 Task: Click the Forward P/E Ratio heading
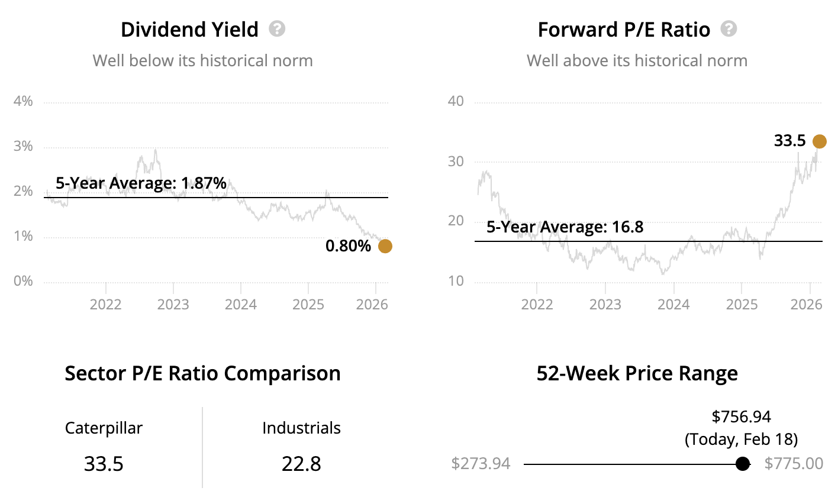point(624,30)
